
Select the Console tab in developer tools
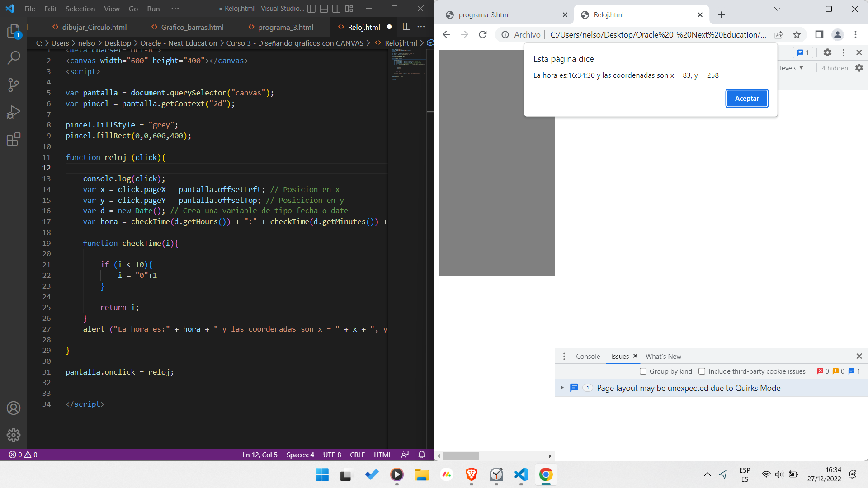click(588, 356)
